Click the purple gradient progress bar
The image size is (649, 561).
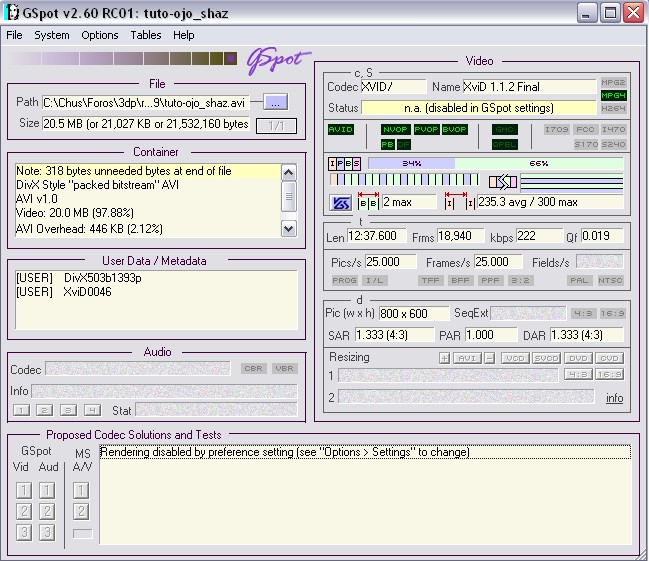point(123,58)
